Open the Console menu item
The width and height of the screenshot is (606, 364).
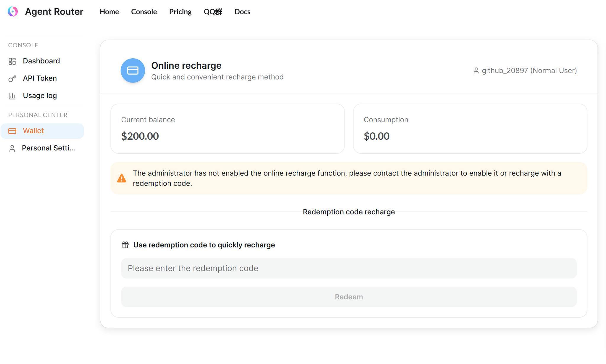tap(144, 12)
